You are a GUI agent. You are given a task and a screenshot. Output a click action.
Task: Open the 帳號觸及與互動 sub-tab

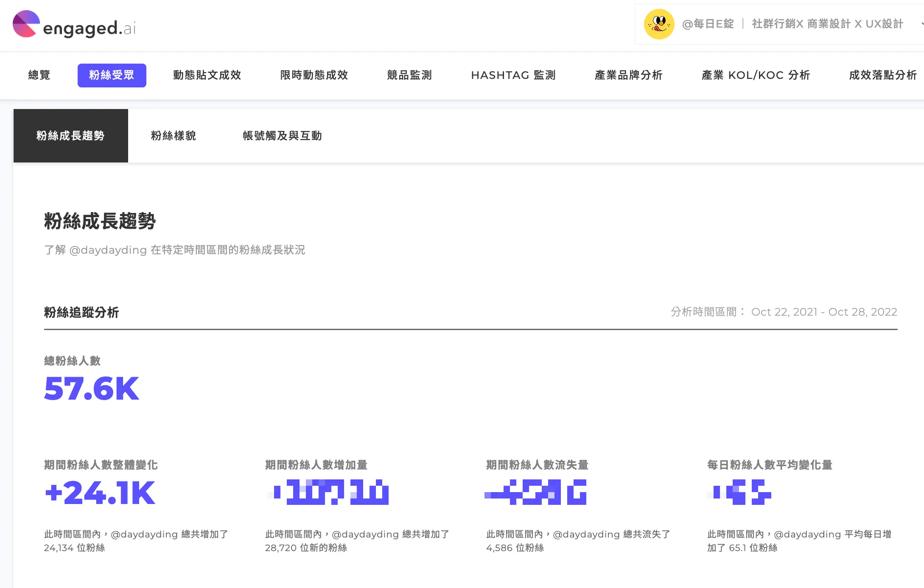click(x=282, y=136)
